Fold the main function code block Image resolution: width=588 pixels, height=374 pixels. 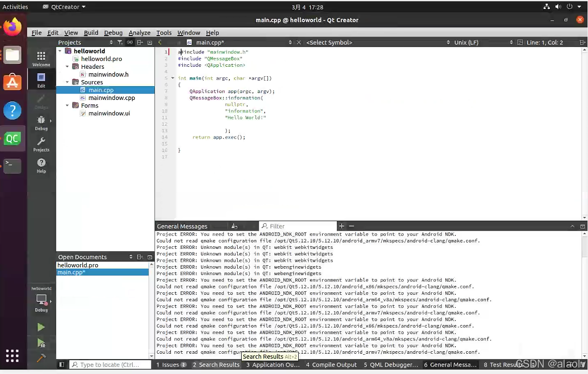coord(172,78)
